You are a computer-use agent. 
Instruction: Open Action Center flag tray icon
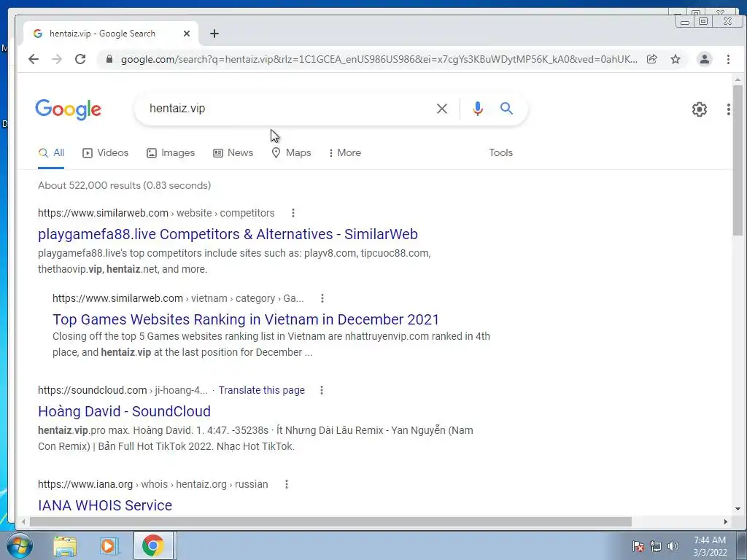tap(638, 546)
